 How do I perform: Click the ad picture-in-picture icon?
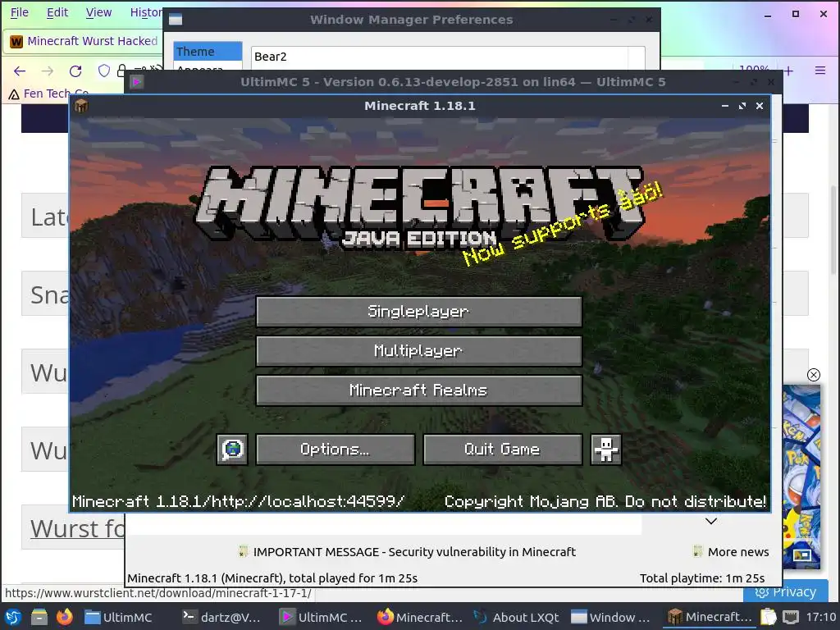[x=802, y=555]
